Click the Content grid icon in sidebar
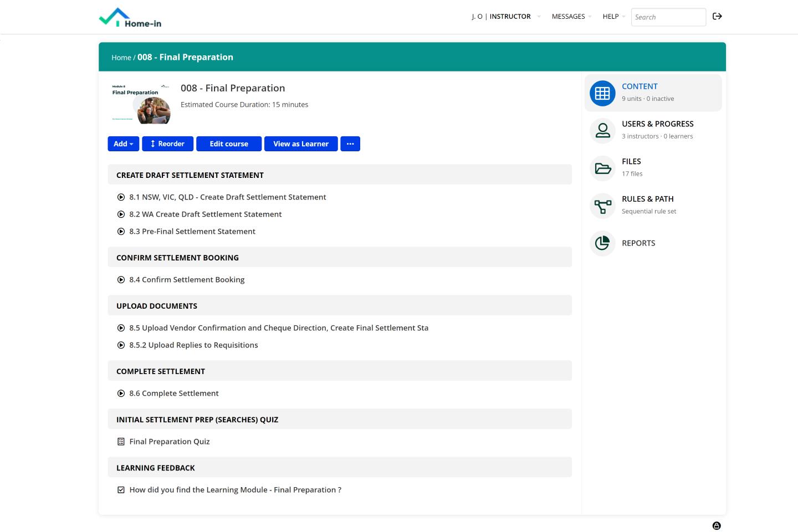The image size is (798, 532). click(602, 93)
